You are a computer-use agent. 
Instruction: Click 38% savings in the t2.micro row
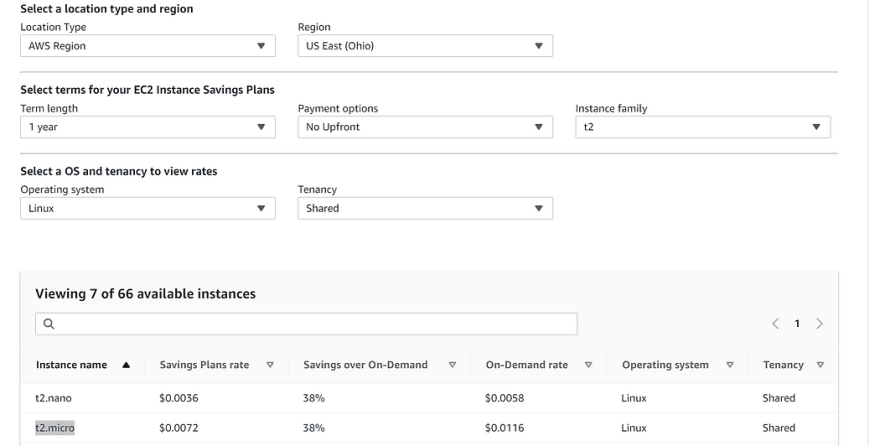pos(314,427)
